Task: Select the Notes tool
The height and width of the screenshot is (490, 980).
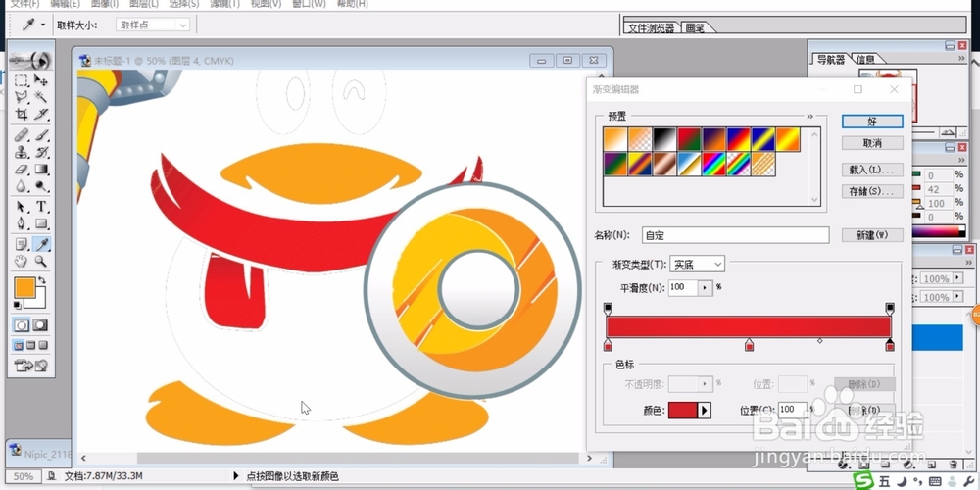Action: coord(22,244)
